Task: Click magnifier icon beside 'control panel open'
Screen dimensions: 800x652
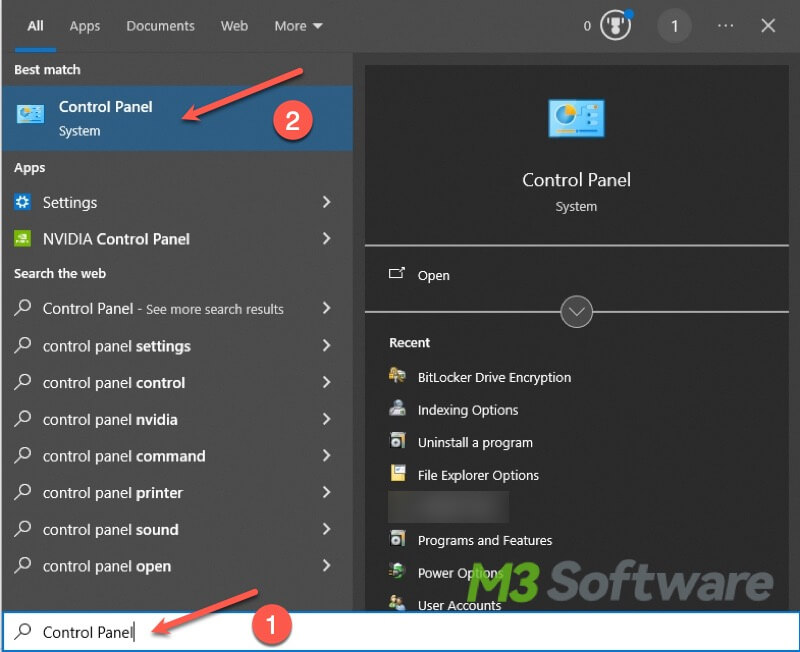Action: pyautogui.click(x=22, y=565)
